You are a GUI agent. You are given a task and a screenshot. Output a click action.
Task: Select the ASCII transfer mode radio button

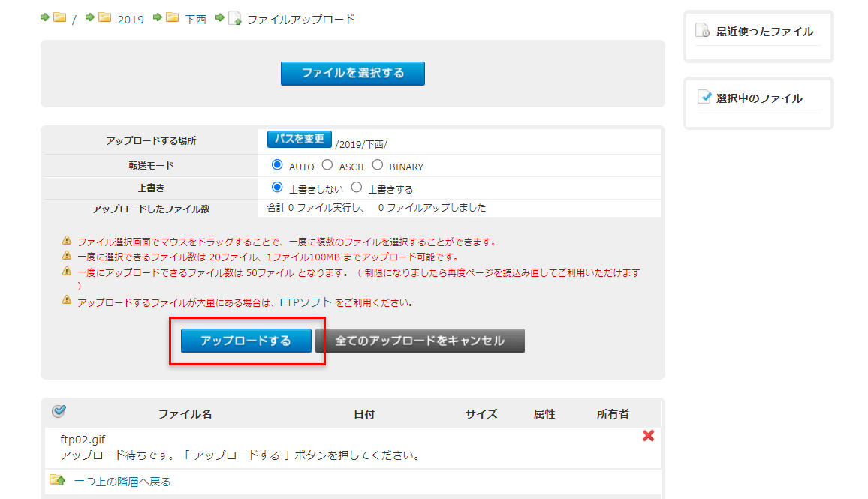pyautogui.click(x=327, y=165)
